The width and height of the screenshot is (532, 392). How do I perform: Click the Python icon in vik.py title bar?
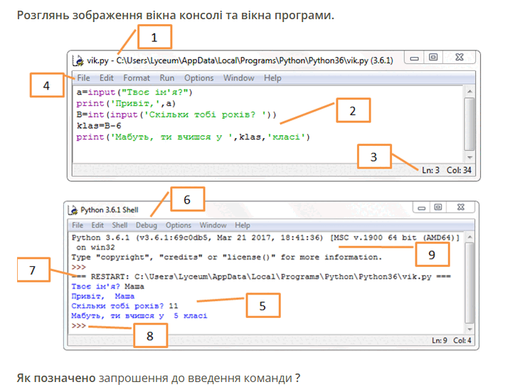(x=78, y=60)
